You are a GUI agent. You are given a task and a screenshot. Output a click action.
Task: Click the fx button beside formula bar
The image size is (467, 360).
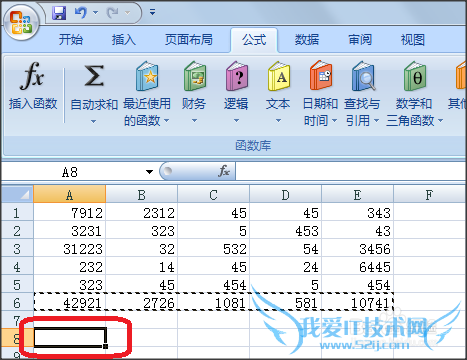[224, 171]
